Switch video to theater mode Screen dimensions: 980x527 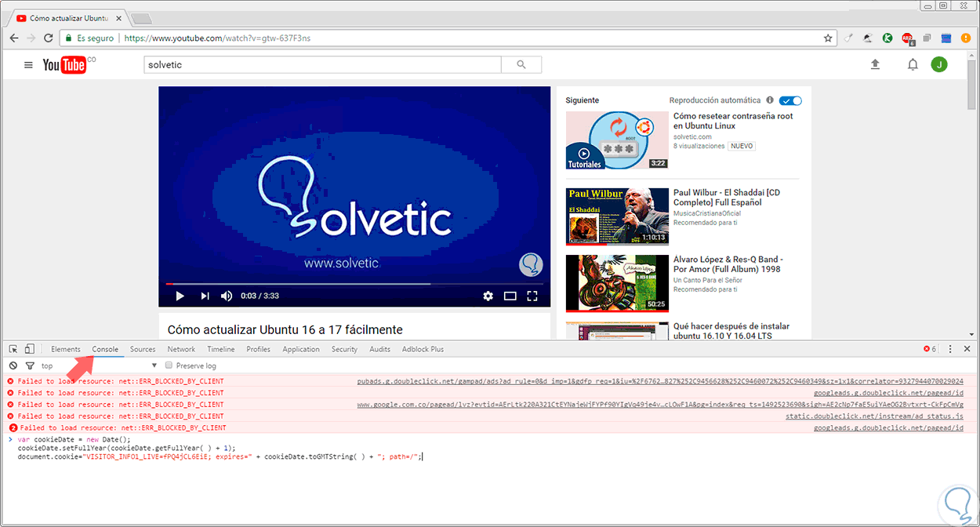click(x=510, y=296)
